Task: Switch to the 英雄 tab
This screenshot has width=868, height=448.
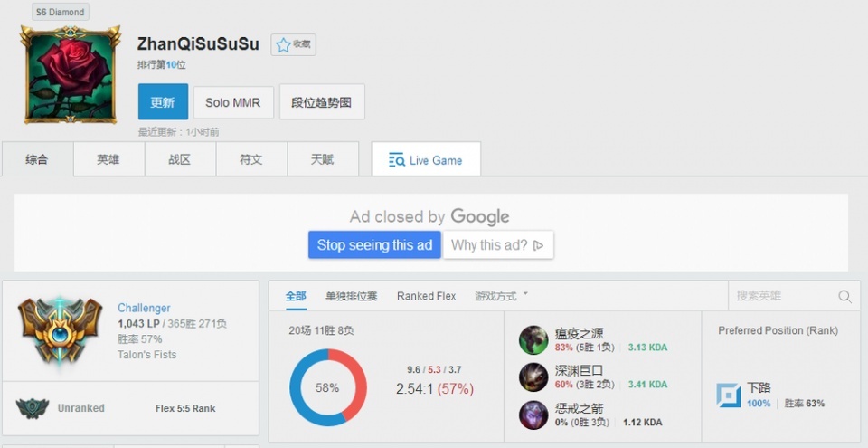Action: click(x=108, y=160)
